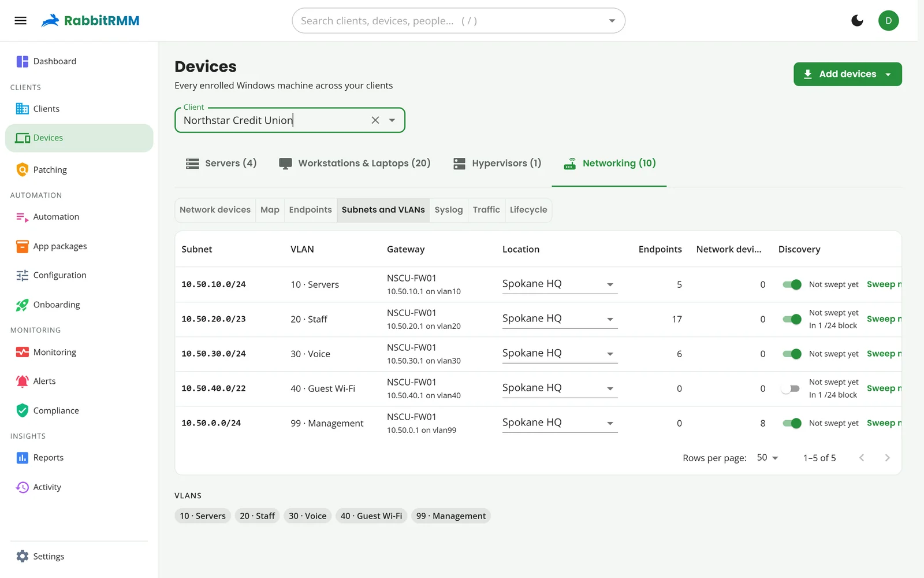Image resolution: width=924 pixels, height=578 pixels.
Task: Open the search bar dropdown arrow
Action: (x=612, y=21)
